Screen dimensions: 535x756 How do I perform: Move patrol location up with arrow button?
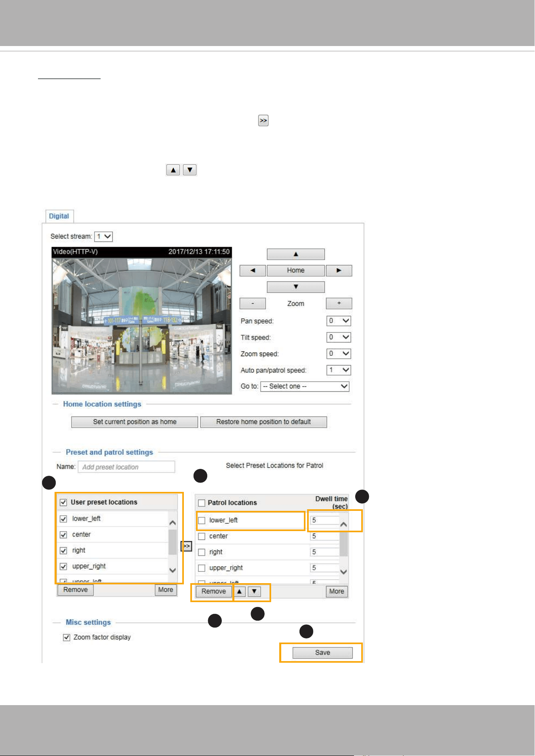(240, 592)
